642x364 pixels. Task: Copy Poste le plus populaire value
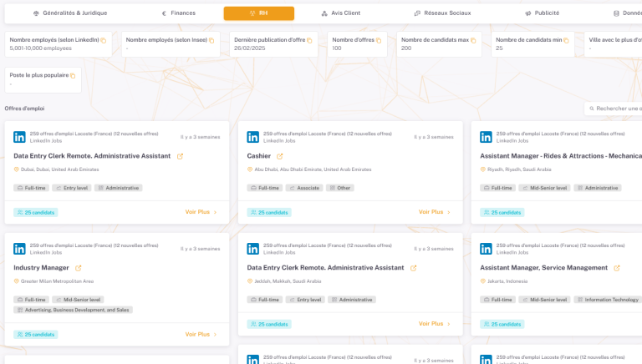(x=73, y=75)
